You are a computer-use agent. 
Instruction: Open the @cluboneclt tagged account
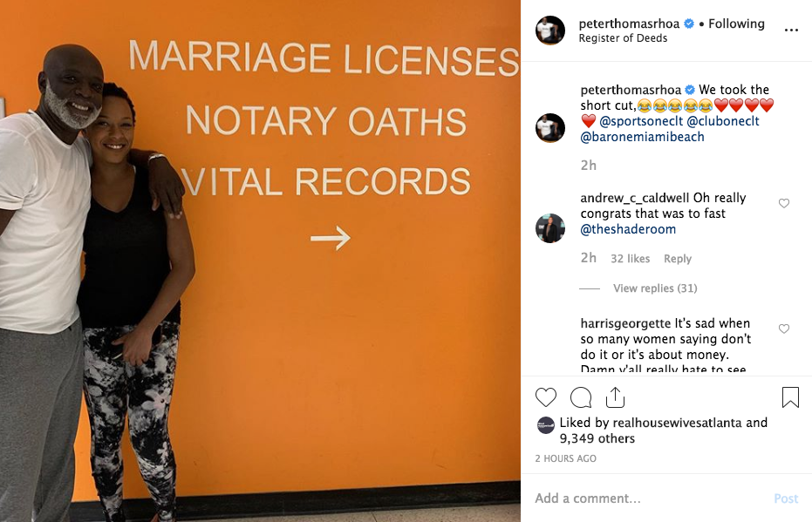tap(723, 121)
